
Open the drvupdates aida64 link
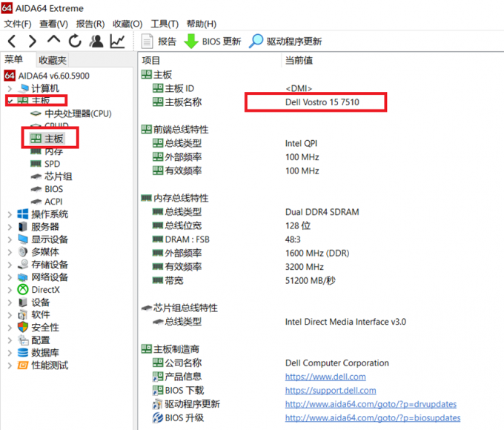click(371, 404)
